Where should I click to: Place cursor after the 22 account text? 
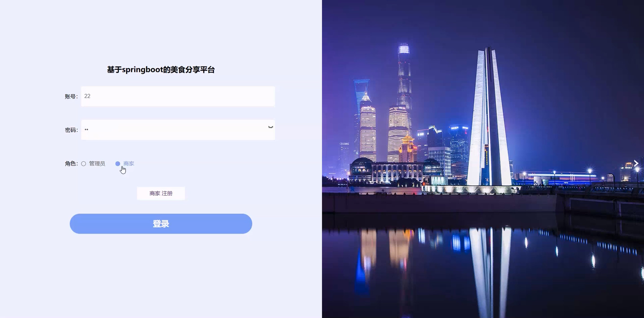point(91,96)
